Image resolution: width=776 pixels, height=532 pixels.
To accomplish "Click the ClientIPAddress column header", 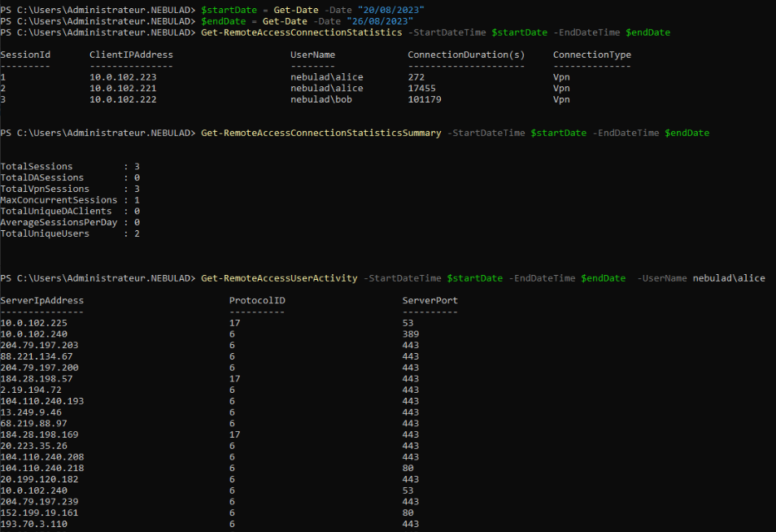I will tap(131, 55).
